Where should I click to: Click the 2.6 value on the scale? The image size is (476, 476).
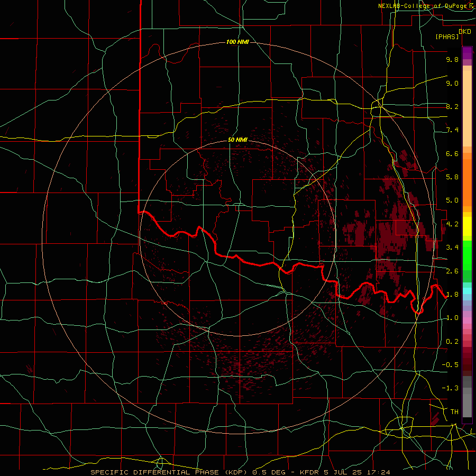(x=452, y=271)
